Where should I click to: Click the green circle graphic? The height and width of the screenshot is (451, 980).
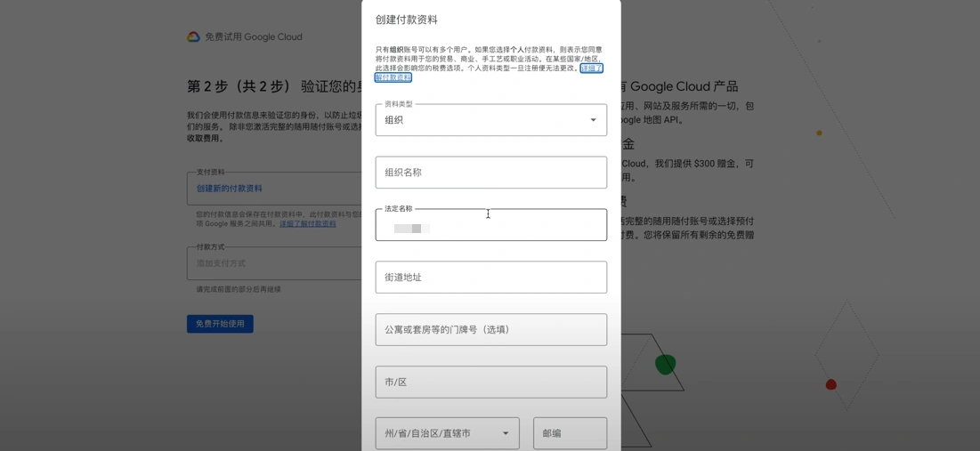tap(665, 363)
